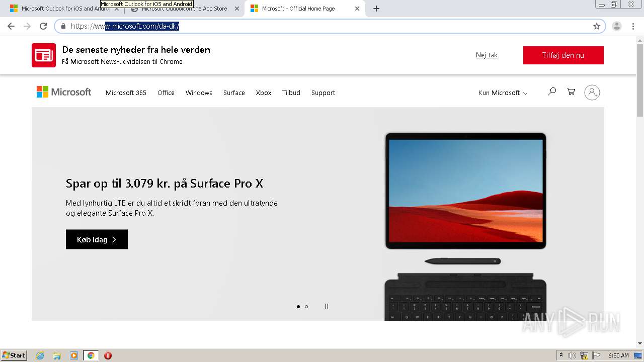Image resolution: width=644 pixels, height=362 pixels.
Task: Launch Internet Explorer from the taskbar
Action: [40, 355]
